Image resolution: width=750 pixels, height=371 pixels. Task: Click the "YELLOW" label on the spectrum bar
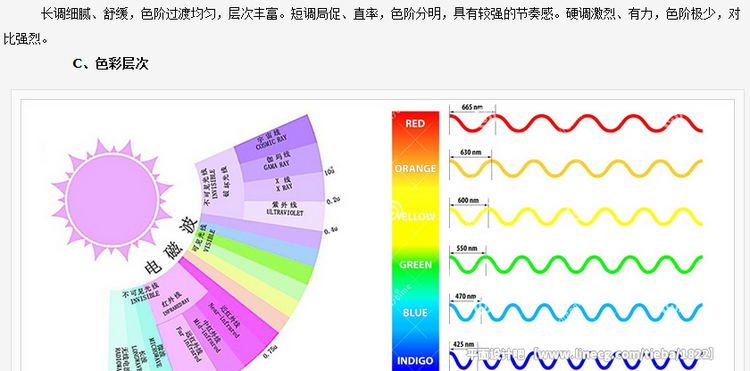point(415,217)
